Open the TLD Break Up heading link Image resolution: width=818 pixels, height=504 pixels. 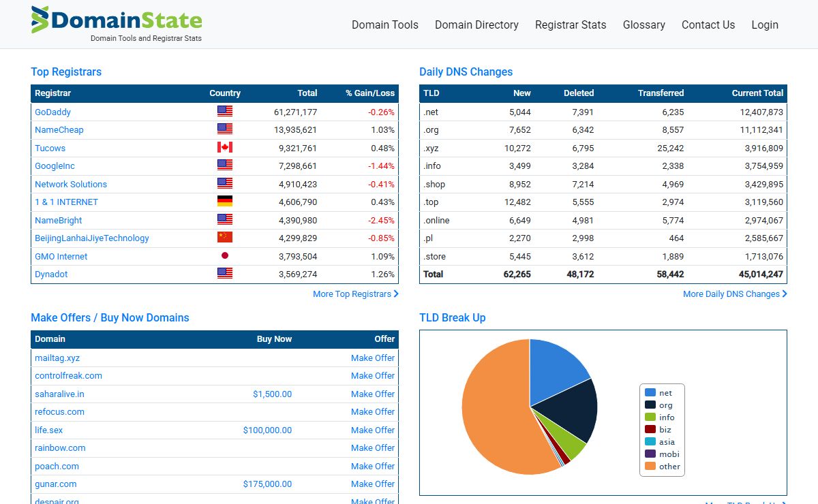click(x=453, y=317)
